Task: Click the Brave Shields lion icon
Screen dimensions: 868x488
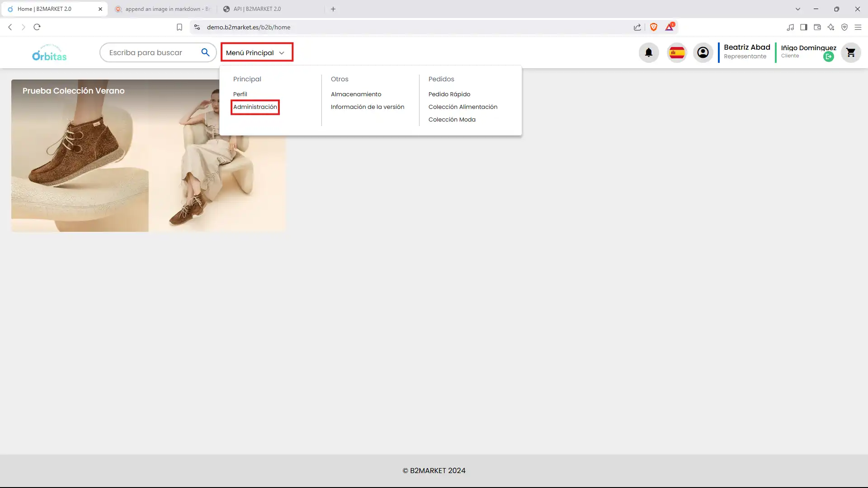Action: (653, 27)
